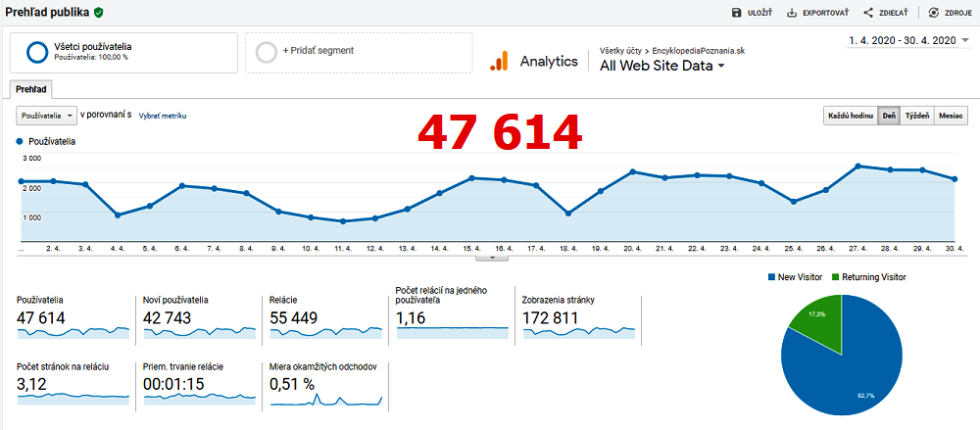Viewport: 980px width, 430px height.
Task: Open the date range picker arrow
Action: (965, 40)
